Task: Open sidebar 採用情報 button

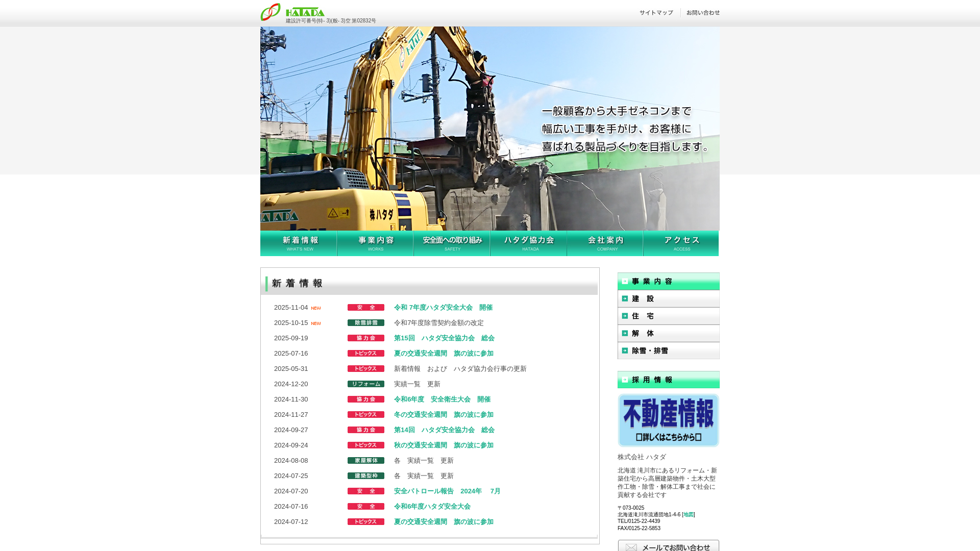Action: 669,380
